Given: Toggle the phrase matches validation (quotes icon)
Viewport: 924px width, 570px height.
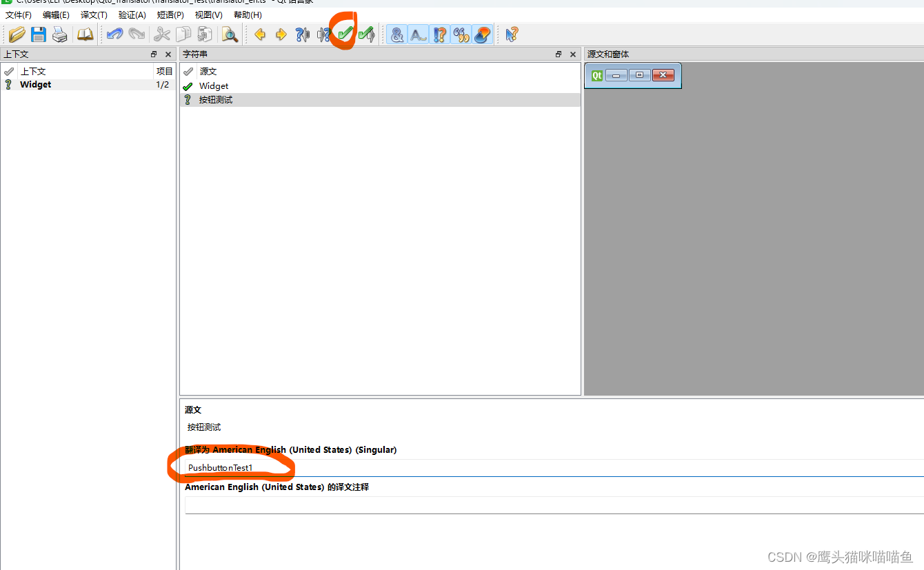Looking at the screenshot, I should (x=461, y=34).
